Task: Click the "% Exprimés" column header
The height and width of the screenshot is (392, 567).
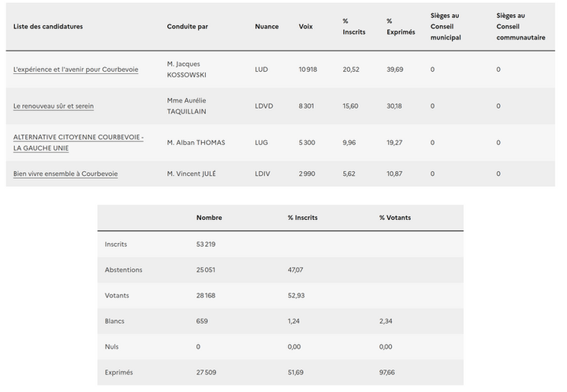Action: coord(401,27)
